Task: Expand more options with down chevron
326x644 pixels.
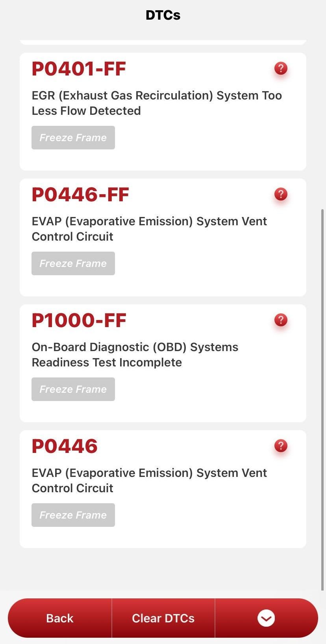Action: tap(266, 618)
